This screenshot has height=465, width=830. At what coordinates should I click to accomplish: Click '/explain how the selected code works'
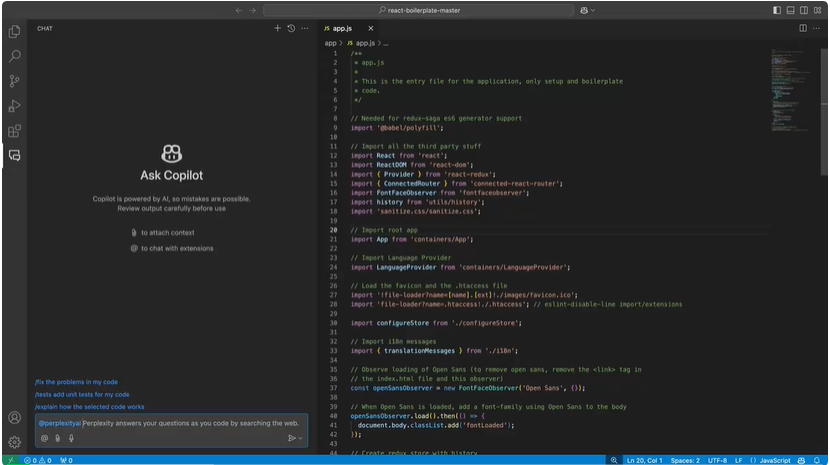pos(89,407)
